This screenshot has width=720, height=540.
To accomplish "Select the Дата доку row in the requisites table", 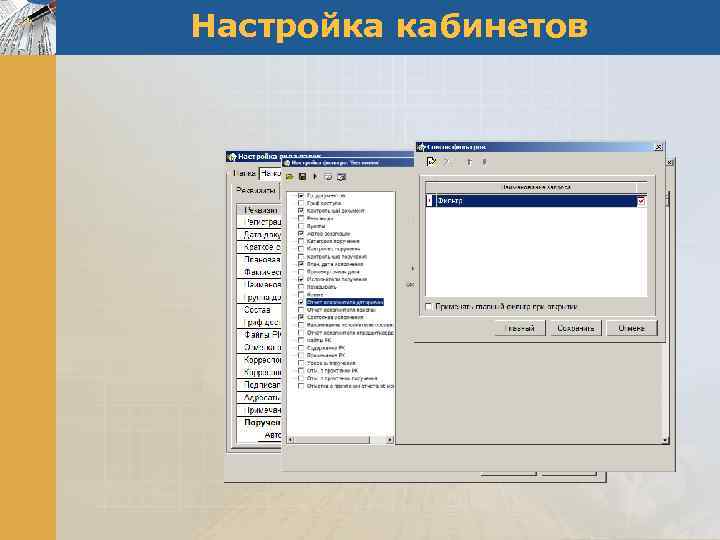I will [x=259, y=235].
